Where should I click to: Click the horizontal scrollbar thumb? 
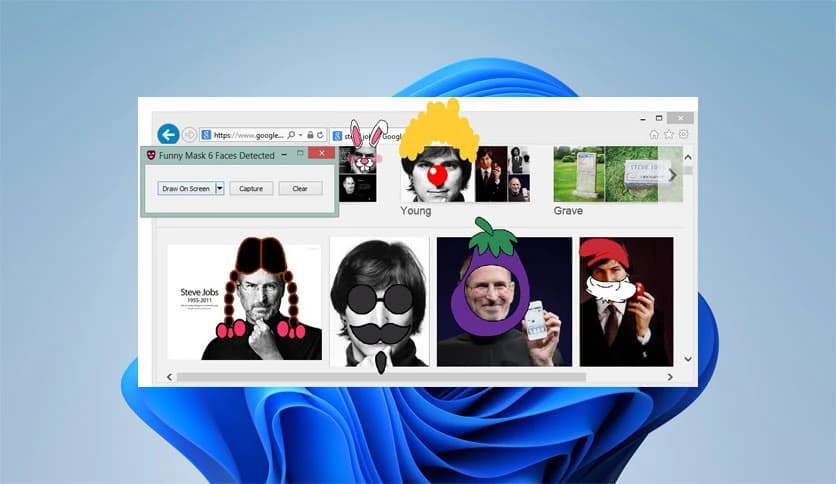point(381,377)
